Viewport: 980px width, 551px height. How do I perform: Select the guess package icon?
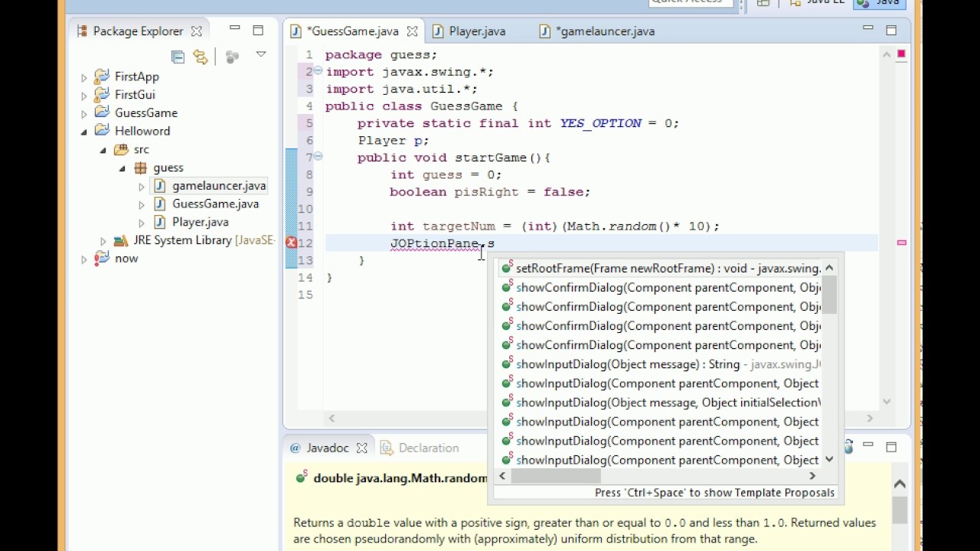click(x=140, y=168)
